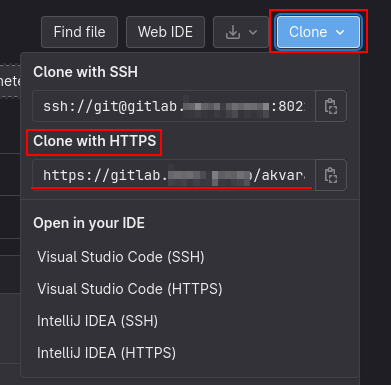Copy the SSH clone URL
The height and width of the screenshot is (385, 391).
[331, 106]
